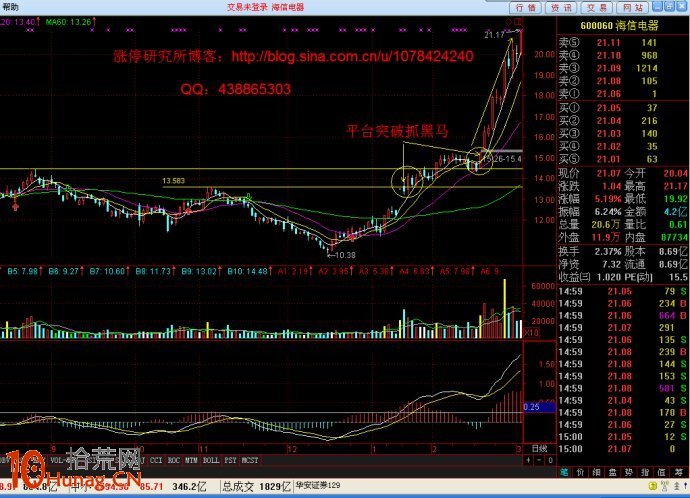Screen dimensions: 690x498
Task: Click the MA60: 13.26 indicator label
Action: coord(70,22)
